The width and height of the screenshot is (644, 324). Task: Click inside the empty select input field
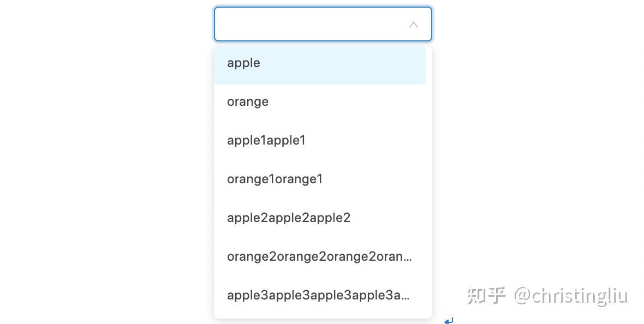coord(306,24)
